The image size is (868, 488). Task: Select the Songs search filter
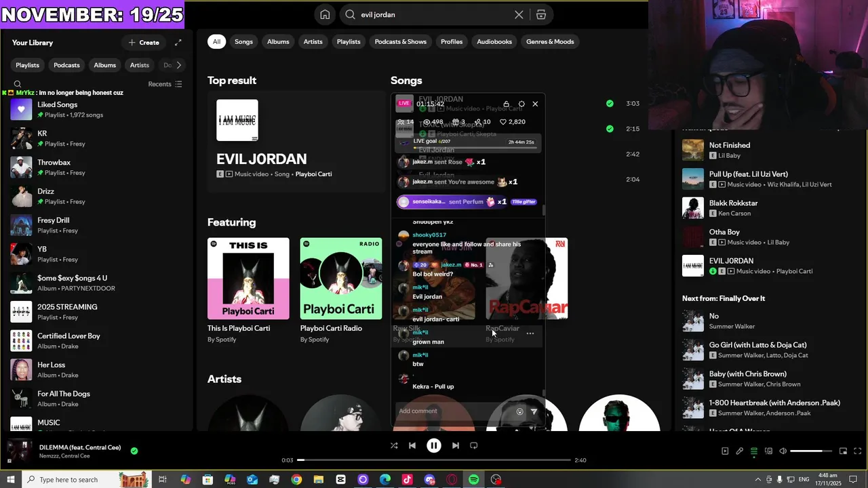coord(243,42)
